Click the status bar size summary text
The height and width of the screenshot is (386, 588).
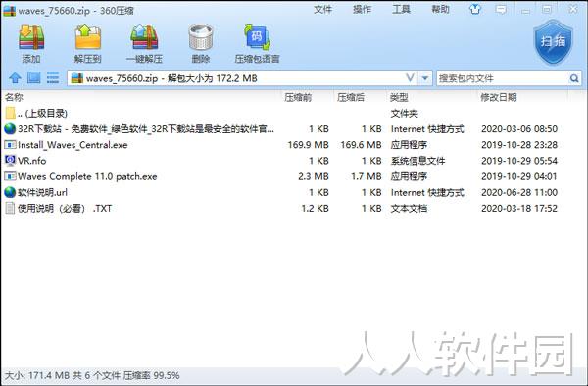click(x=92, y=375)
